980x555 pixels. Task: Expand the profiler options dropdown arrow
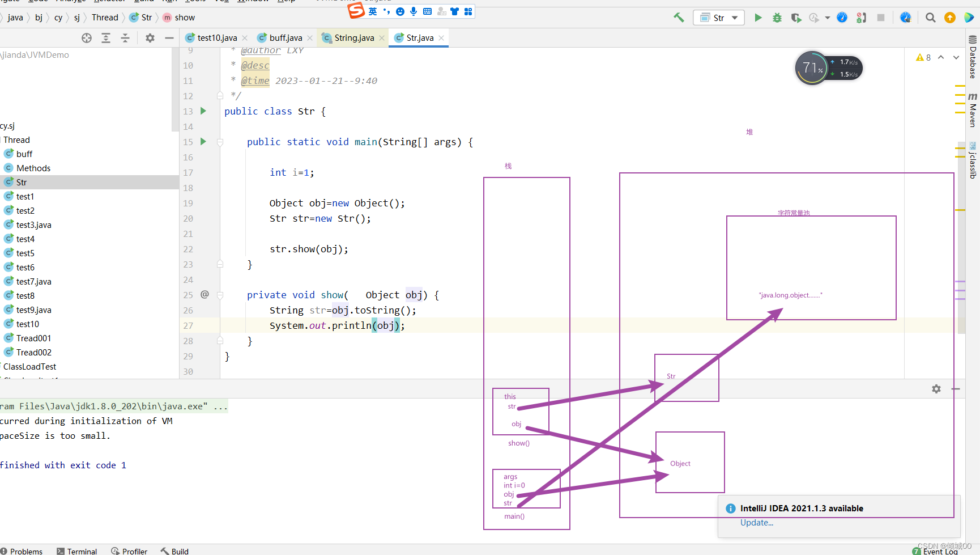[x=828, y=18]
